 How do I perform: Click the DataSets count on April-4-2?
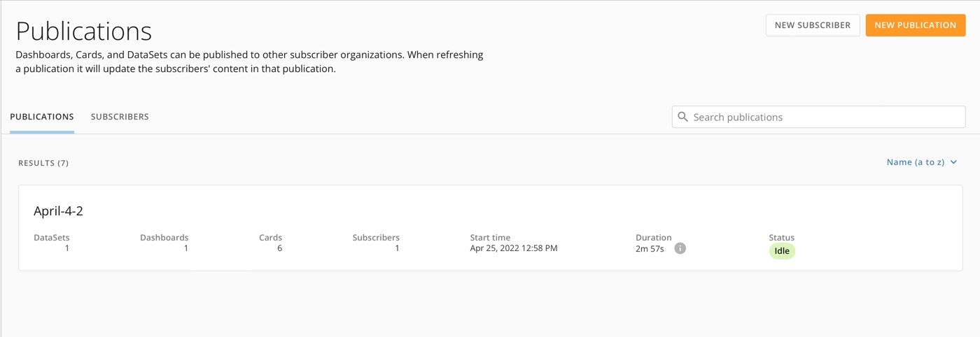coord(66,248)
